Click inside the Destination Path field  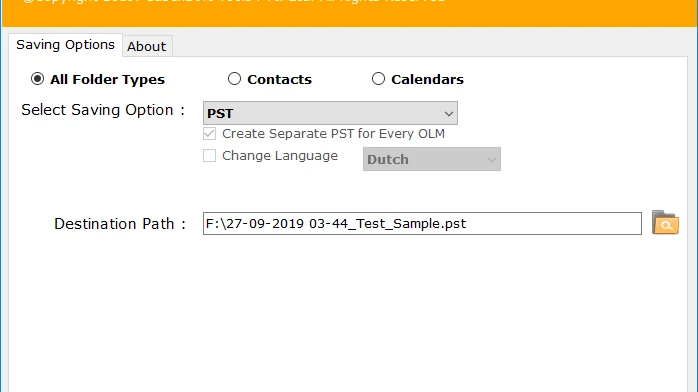422,223
